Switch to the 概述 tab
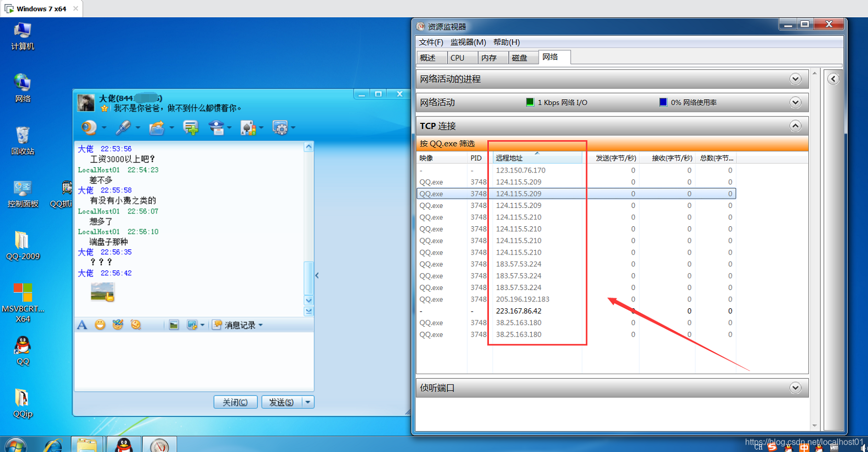The image size is (868, 452). [431, 57]
